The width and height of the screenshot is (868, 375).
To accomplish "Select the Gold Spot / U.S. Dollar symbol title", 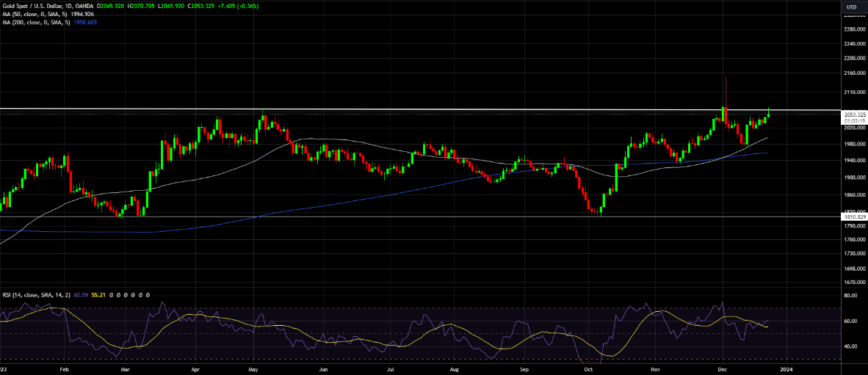I will 38,5.
